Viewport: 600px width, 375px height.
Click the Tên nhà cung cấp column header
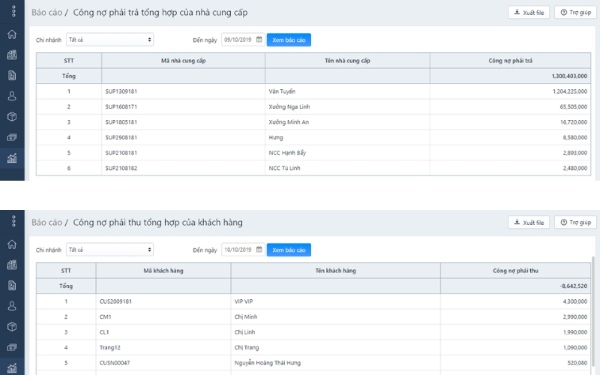[x=347, y=60]
